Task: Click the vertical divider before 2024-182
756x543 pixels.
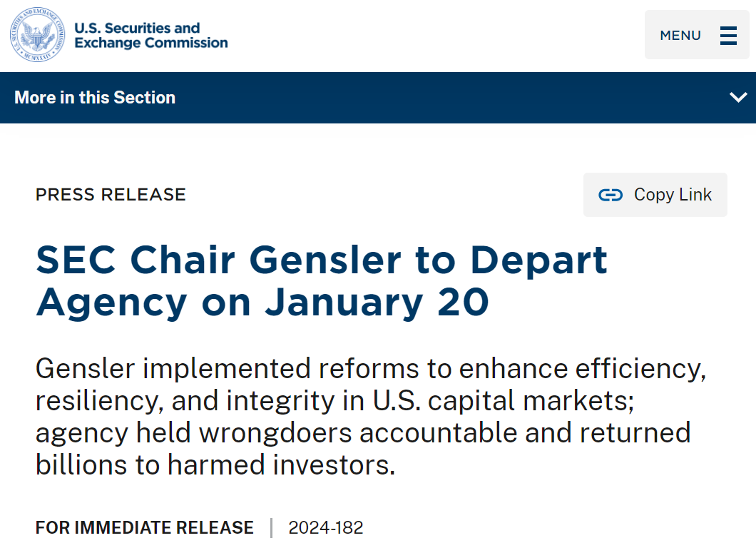Action: (x=271, y=528)
